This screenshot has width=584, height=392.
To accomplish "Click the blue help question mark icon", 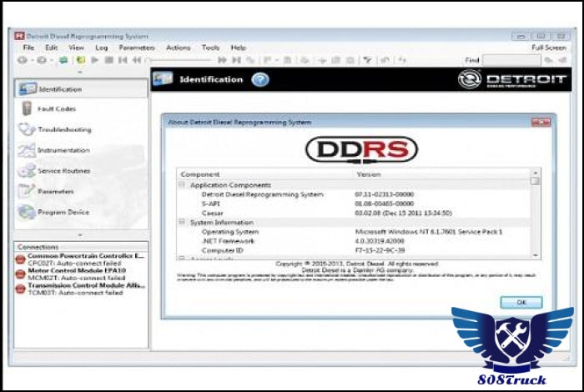I will pos(260,79).
